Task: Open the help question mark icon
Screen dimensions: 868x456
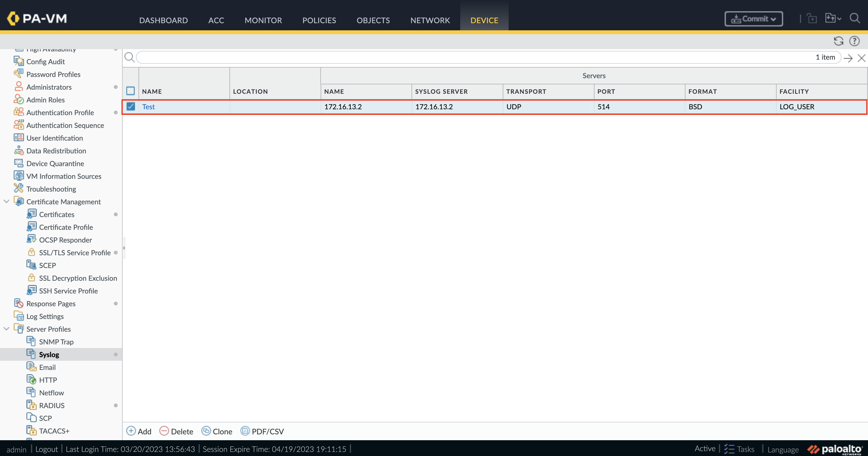Action: [854, 41]
